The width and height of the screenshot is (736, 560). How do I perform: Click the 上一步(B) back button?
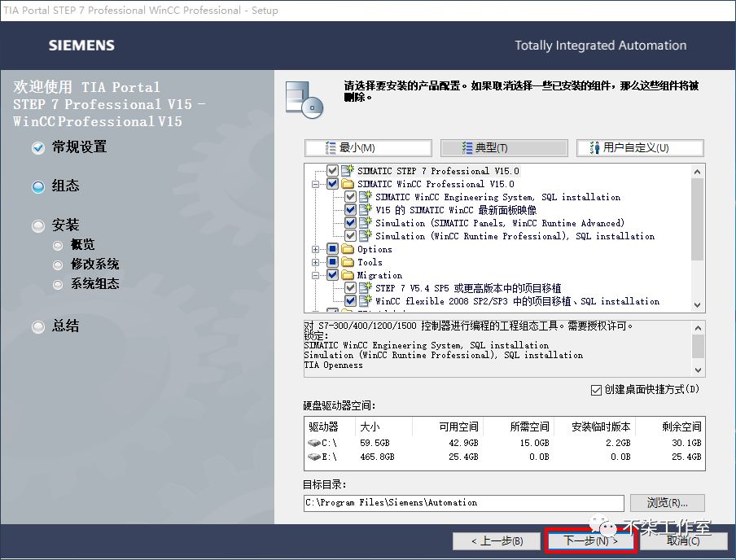pos(497,540)
